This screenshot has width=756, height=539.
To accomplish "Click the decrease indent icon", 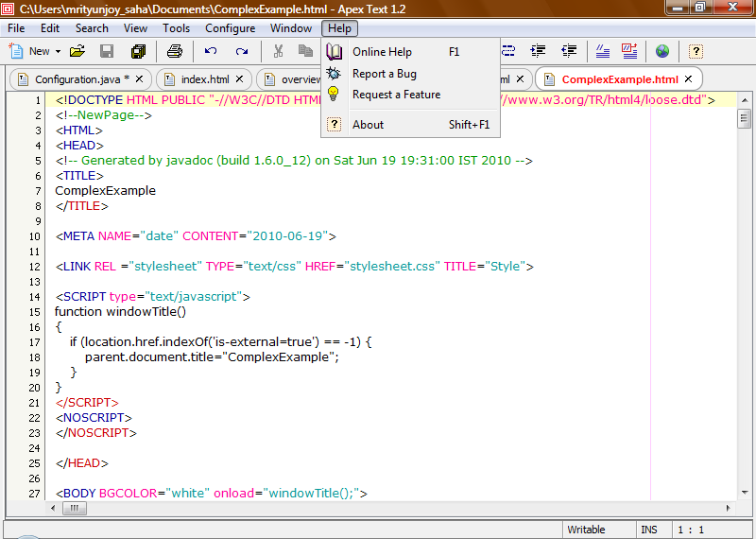I will point(569,51).
